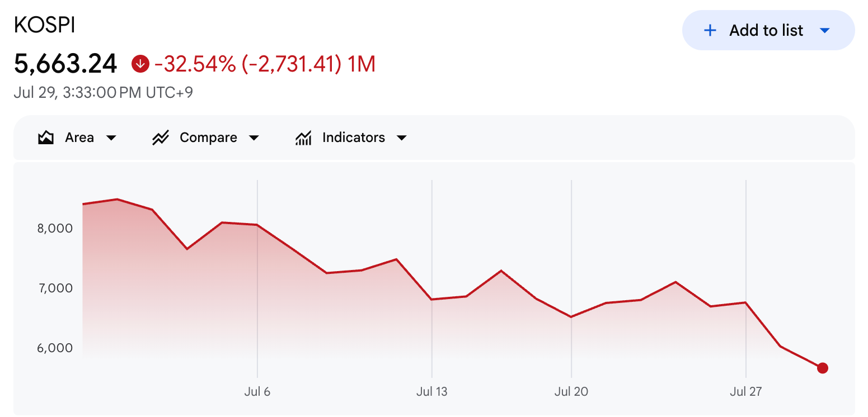868x417 pixels.
Task: Select the Area label in chart toolbar
Action: [x=79, y=138]
